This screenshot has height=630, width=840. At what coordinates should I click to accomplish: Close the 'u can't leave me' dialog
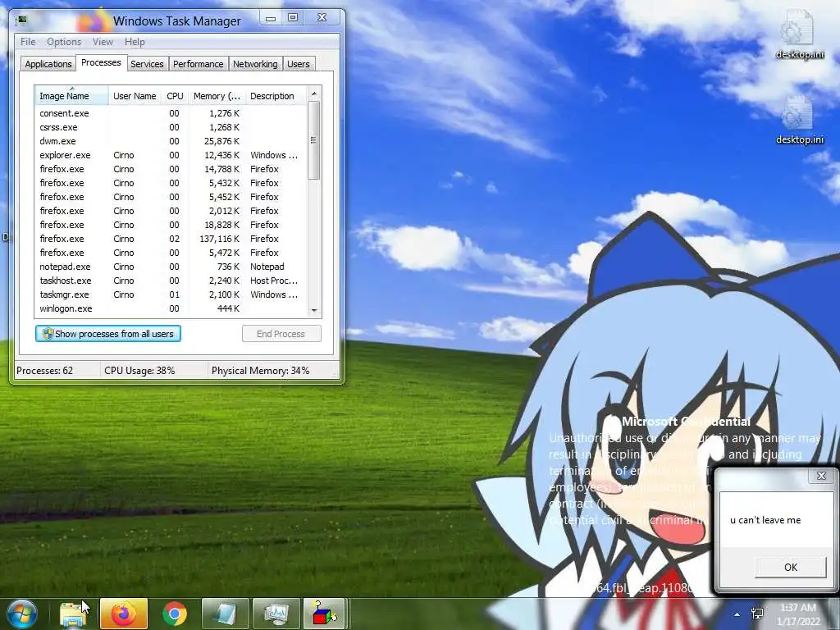tap(821, 476)
